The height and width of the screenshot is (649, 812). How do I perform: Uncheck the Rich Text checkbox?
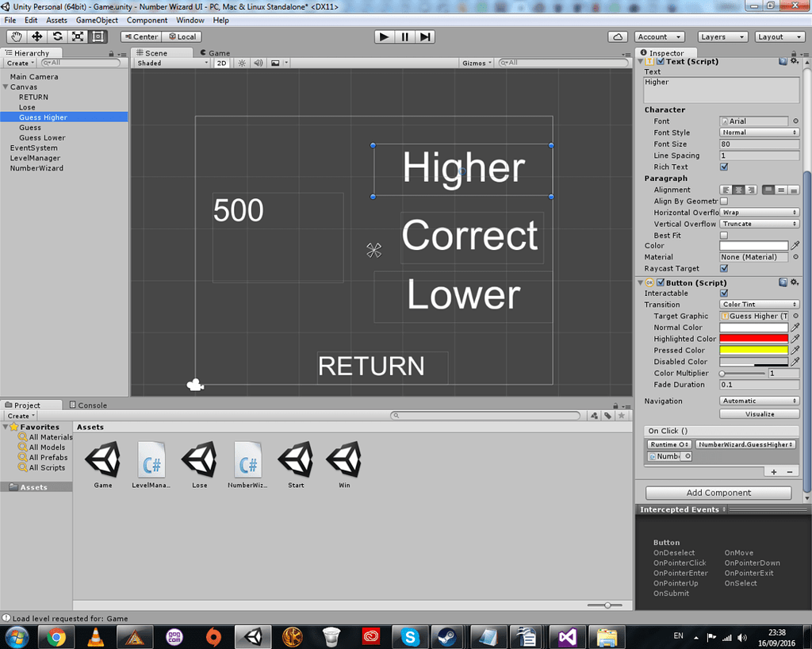(724, 167)
